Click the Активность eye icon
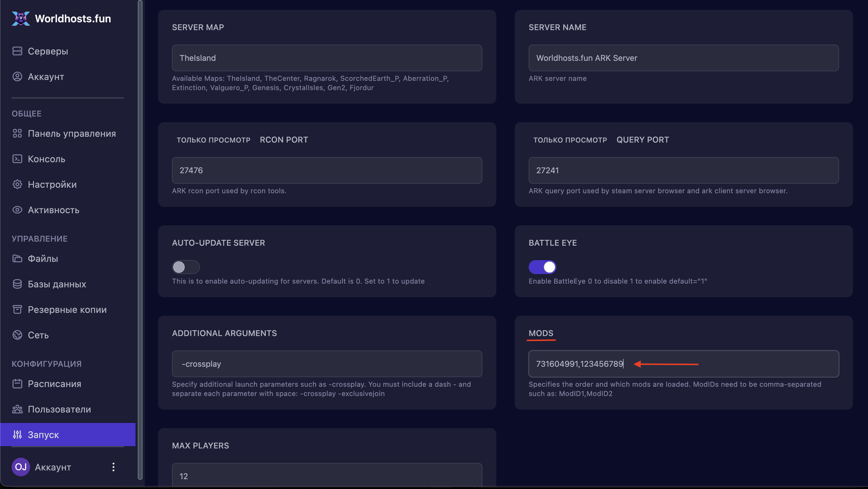Viewport: 868px width, 489px height. click(x=17, y=210)
